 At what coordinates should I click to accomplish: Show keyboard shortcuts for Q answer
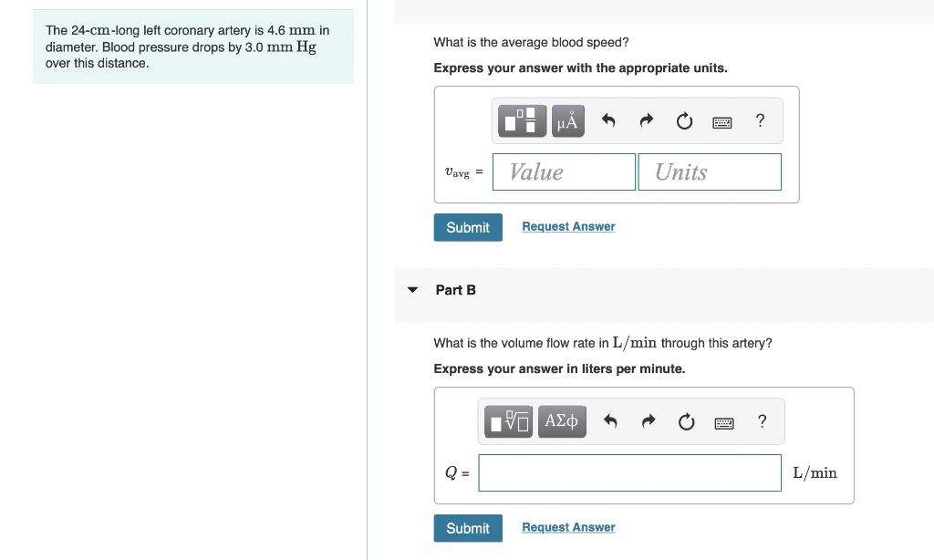[x=723, y=423]
